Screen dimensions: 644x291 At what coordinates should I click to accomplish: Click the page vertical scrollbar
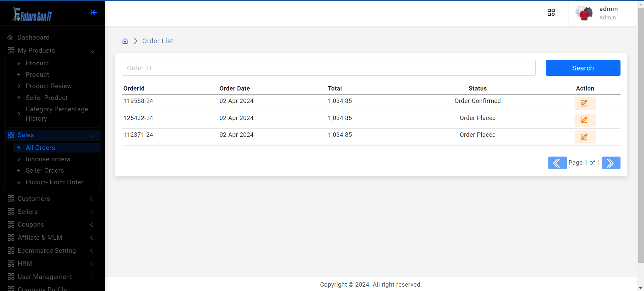640,134
